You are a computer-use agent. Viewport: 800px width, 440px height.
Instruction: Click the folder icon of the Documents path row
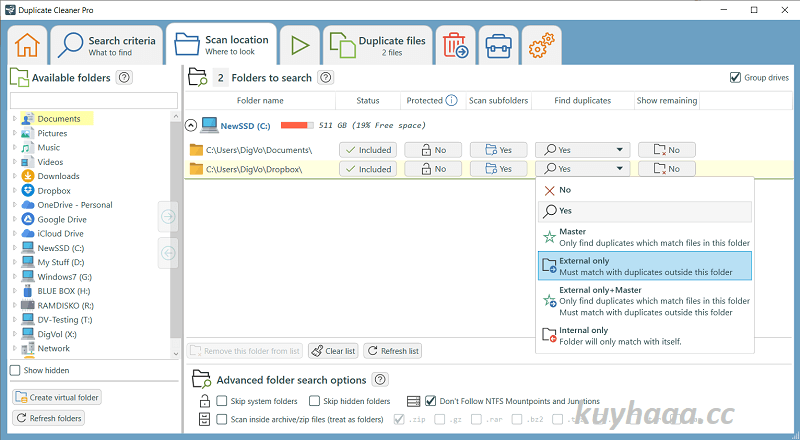tap(196, 150)
